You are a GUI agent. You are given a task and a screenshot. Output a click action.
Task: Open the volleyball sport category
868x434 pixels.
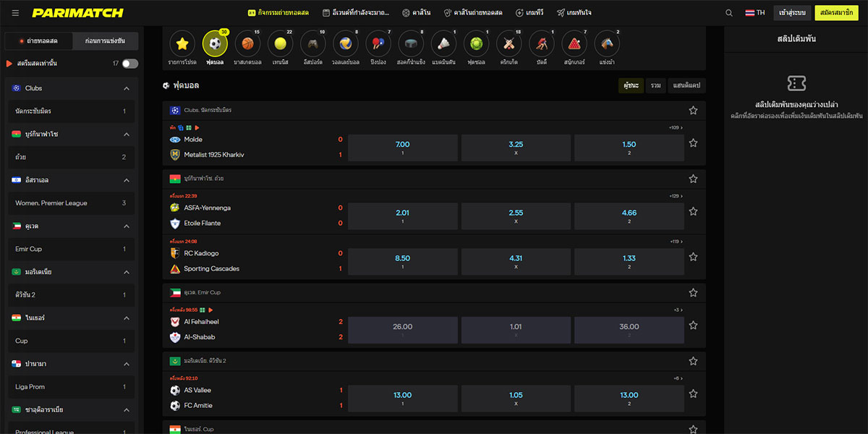(345, 45)
